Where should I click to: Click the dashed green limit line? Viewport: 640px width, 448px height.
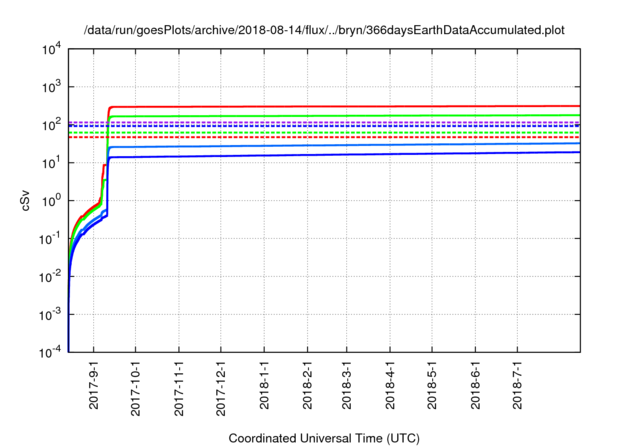point(324,133)
